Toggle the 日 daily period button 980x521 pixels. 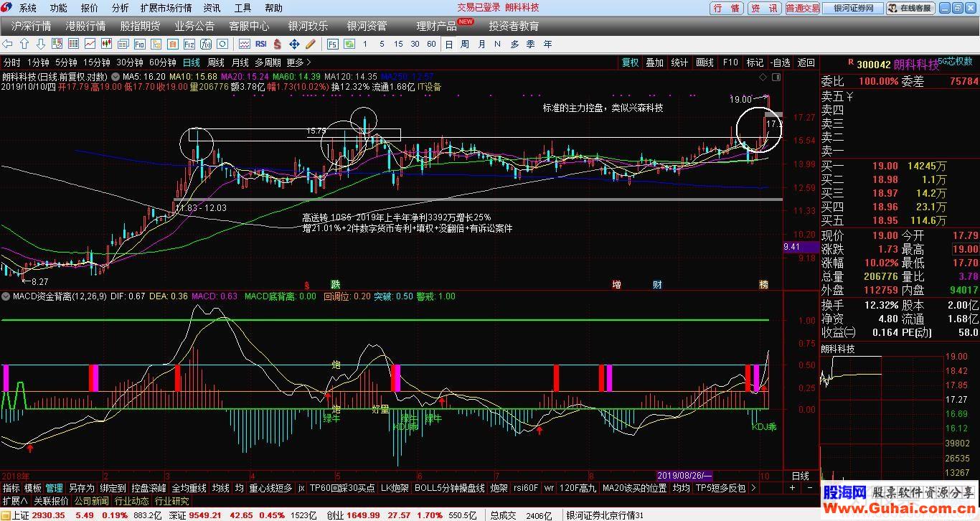[449, 44]
